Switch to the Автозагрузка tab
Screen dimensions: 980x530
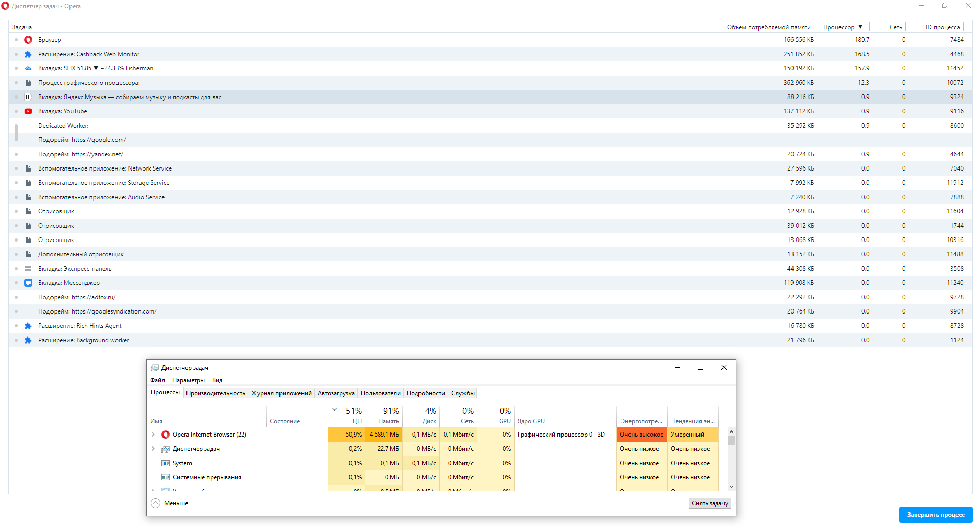coord(336,393)
